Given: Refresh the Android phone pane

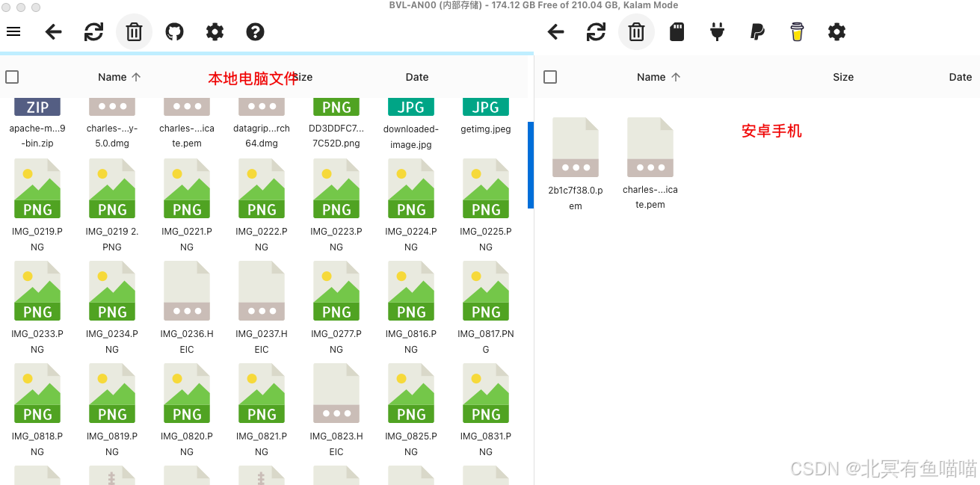Looking at the screenshot, I should point(596,31).
